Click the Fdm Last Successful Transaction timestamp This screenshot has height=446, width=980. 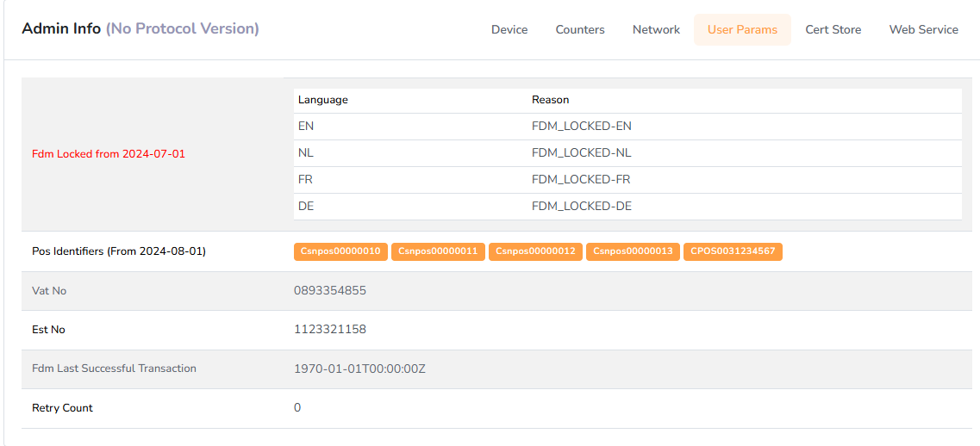[359, 369]
